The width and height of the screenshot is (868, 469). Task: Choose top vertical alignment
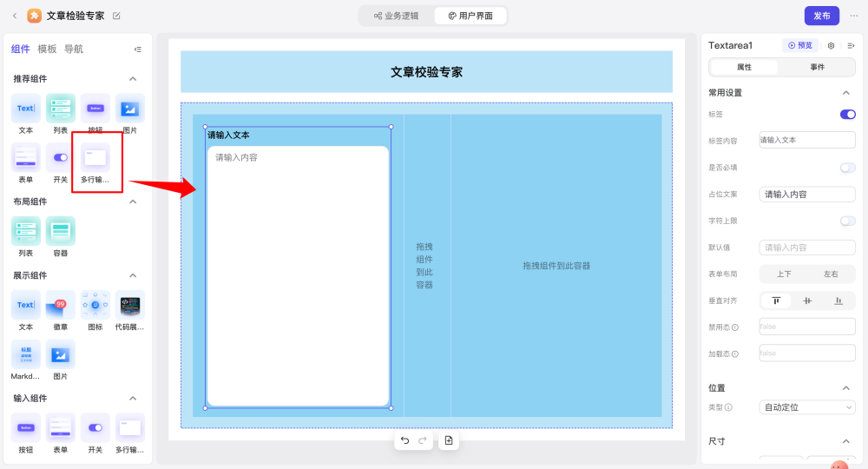coord(776,301)
